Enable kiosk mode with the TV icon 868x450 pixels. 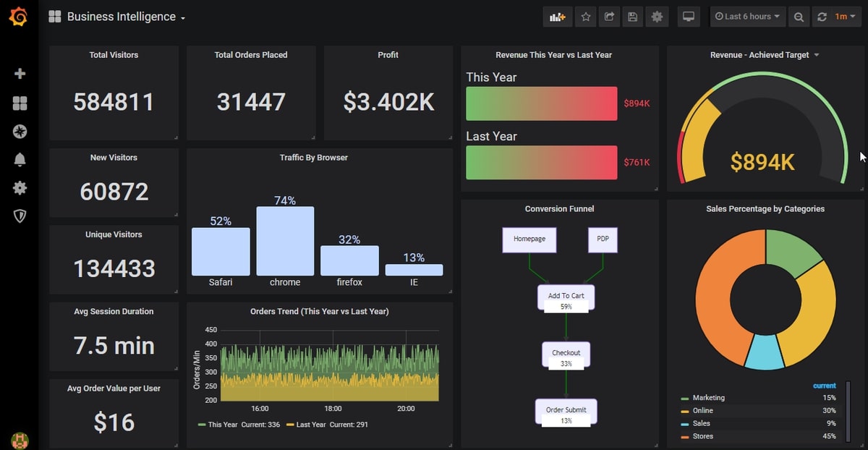689,17
